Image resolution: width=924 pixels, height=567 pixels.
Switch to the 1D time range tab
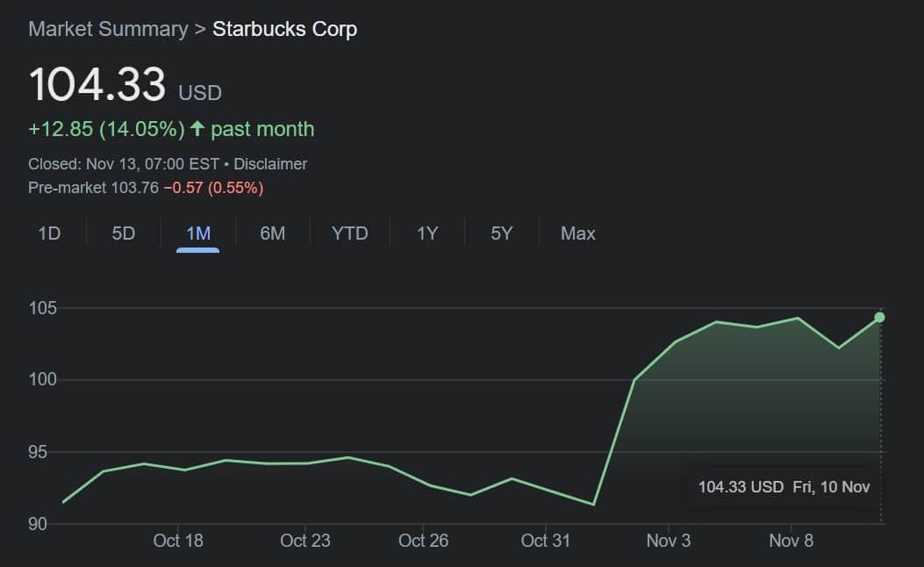[x=49, y=233]
